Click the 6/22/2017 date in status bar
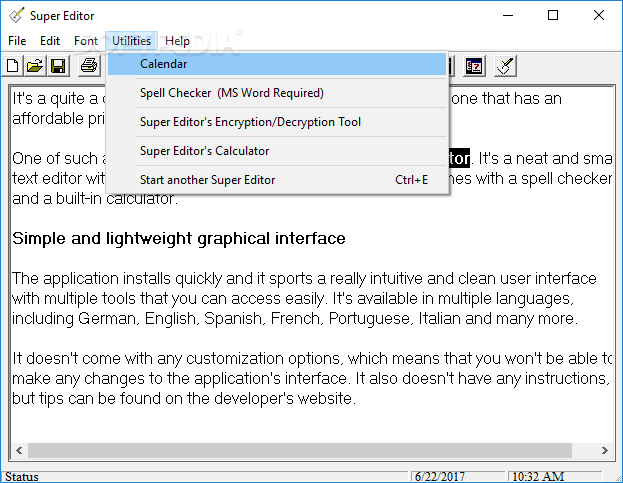This screenshot has width=623, height=483. tap(439, 477)
